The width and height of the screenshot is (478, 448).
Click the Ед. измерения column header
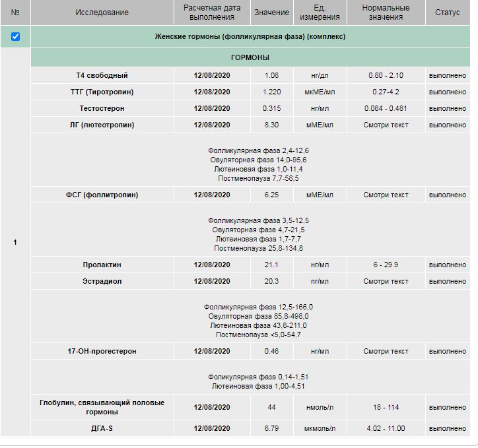tap(319, 13)
